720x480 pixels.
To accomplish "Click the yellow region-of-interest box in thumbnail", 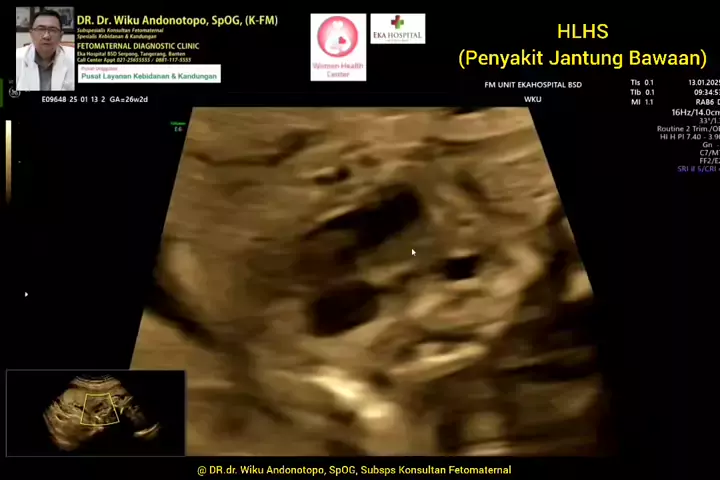I will (100, 408).
